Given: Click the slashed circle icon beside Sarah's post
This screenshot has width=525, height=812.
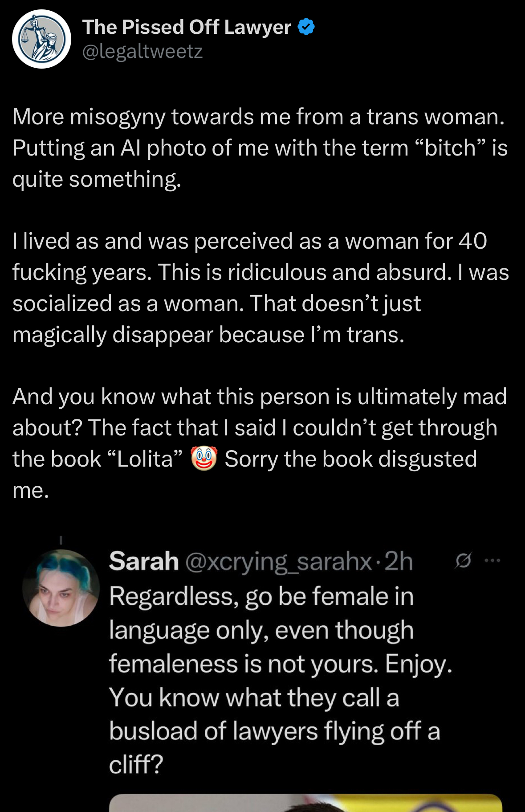Looking at the screenshot, I should 463,561.
